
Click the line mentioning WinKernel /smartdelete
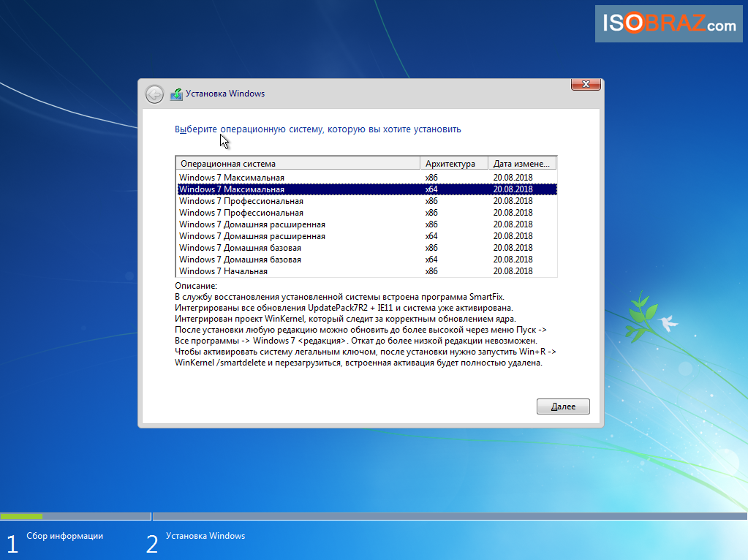coord(358,363)
